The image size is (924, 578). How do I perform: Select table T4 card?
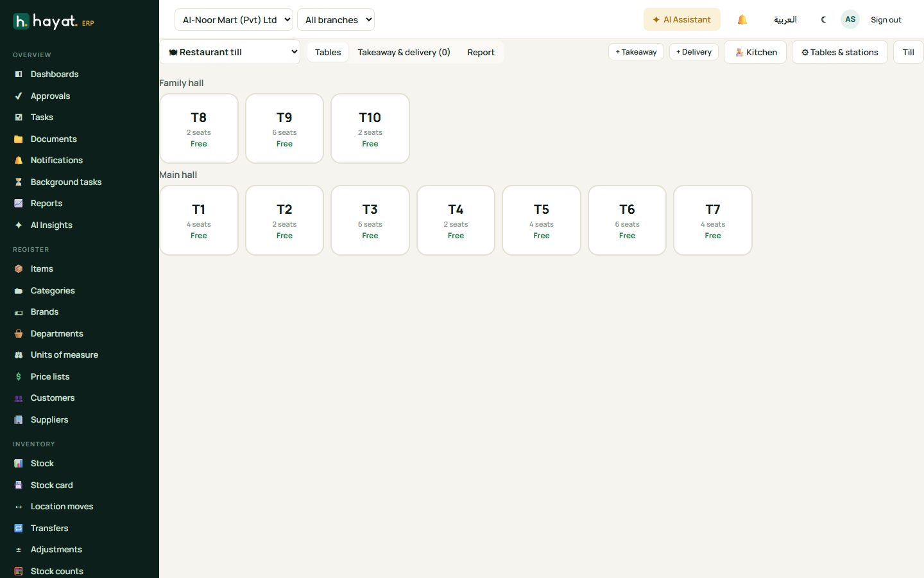[456, 220]
